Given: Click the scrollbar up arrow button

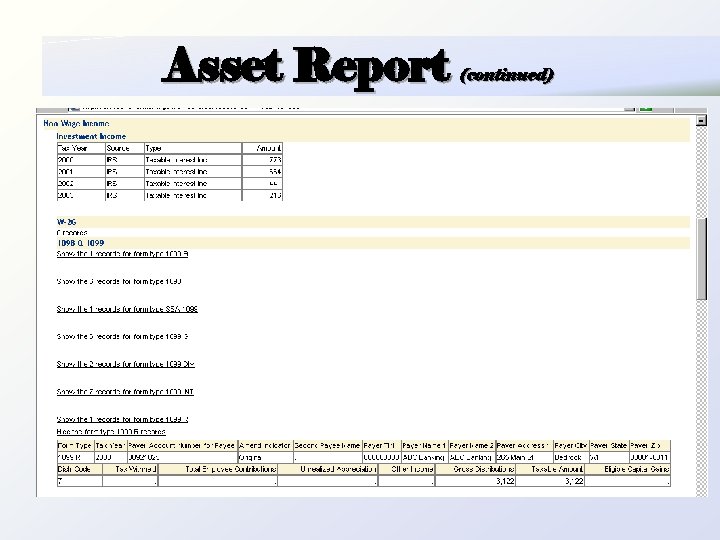Looking at the screenshot, I should pyautogui.click(x=701, y=120).
